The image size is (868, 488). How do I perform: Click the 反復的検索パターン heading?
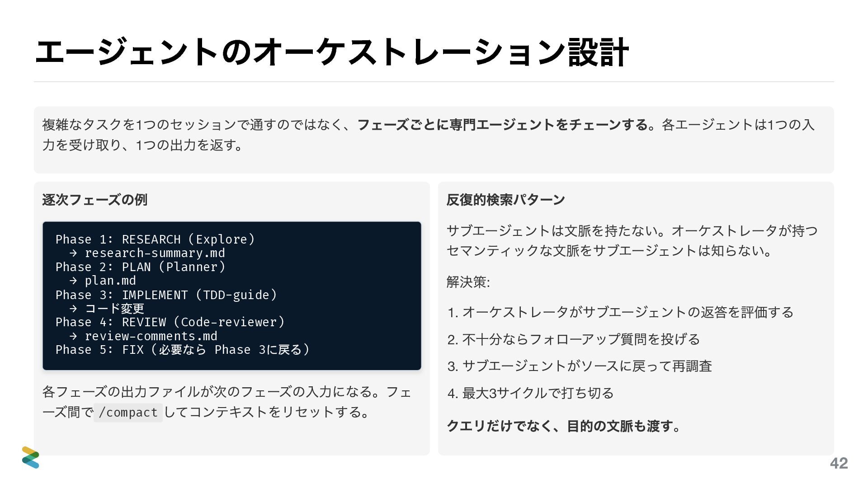(x=505, y=200)
